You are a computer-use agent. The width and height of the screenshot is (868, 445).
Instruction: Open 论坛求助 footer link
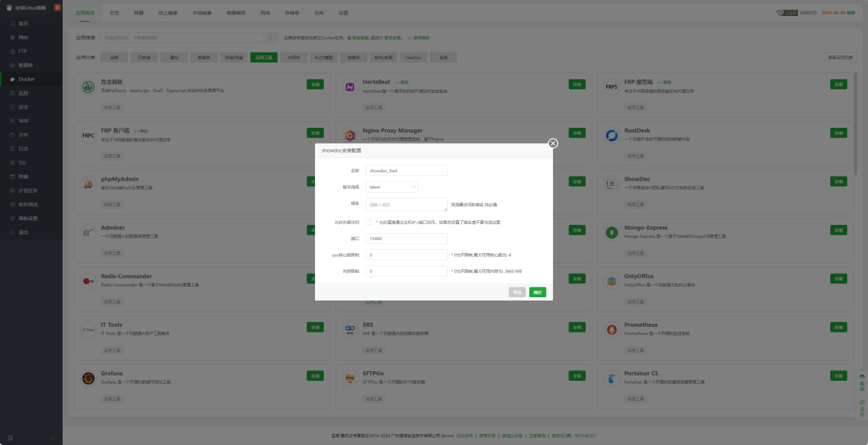tap(465, 435)
